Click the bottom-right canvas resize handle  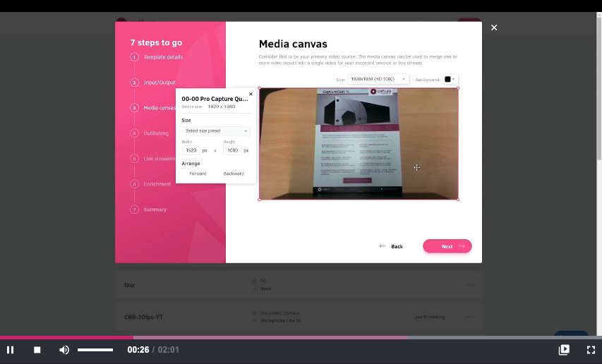coord(458,200)
